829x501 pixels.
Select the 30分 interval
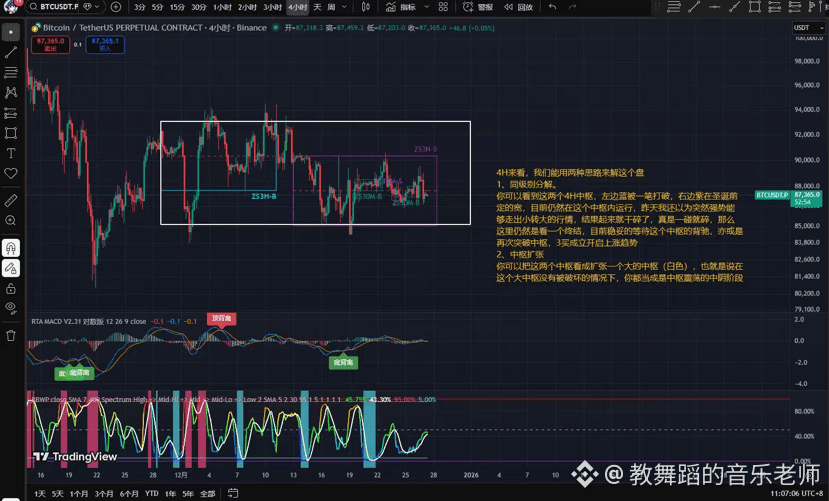coord(199,7)
